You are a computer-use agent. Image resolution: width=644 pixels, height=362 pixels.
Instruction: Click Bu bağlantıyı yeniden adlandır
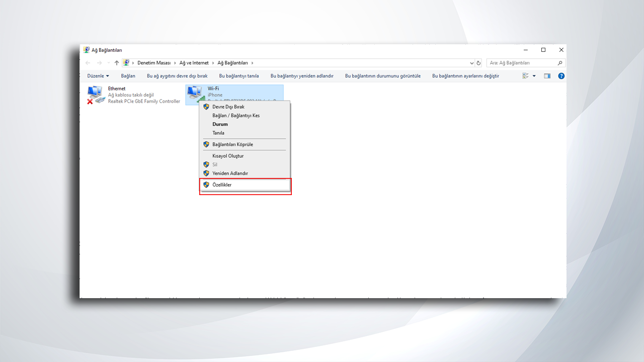pyautogui.click(x=302, y=76)
